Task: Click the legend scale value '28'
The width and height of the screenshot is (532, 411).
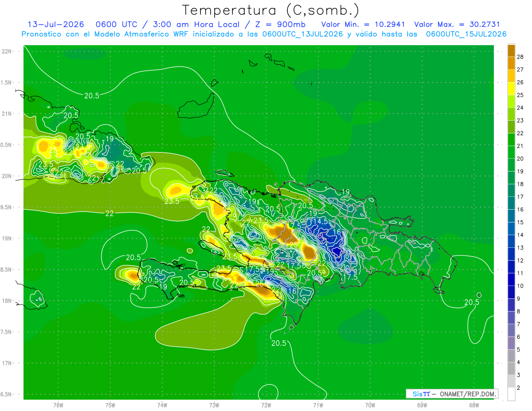Action: pyautogui.click(x=520, y=56)
